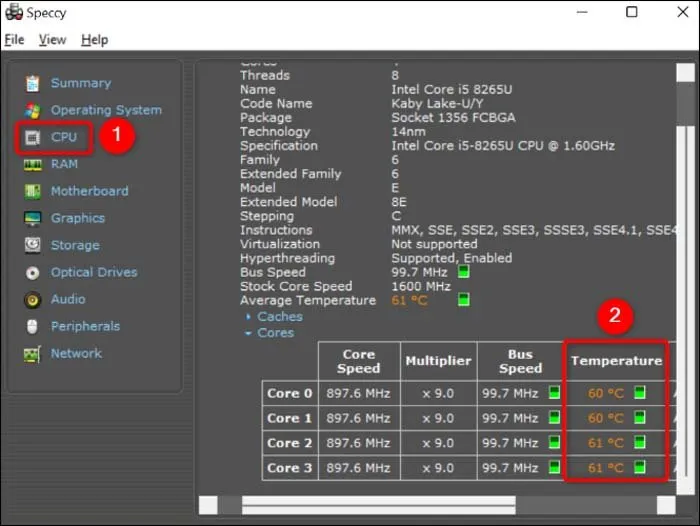
Task: Open the Operating System section icon
Action: pyautogui.click(x=33, y=110)
